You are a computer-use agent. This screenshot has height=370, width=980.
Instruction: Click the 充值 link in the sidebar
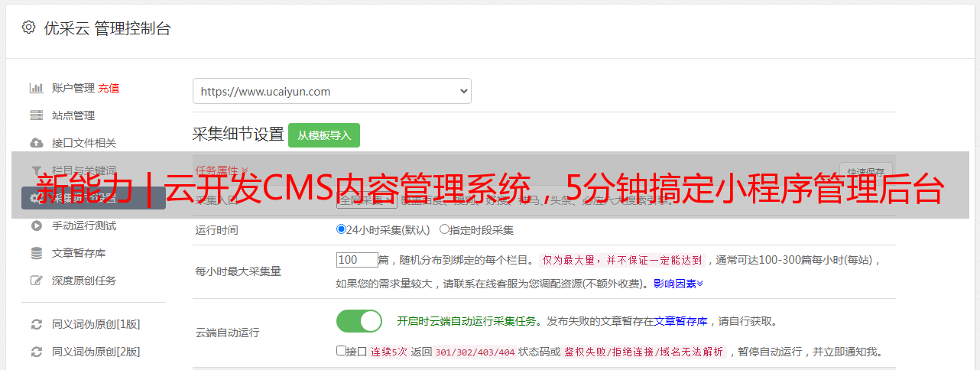click(x=109, y=88)
